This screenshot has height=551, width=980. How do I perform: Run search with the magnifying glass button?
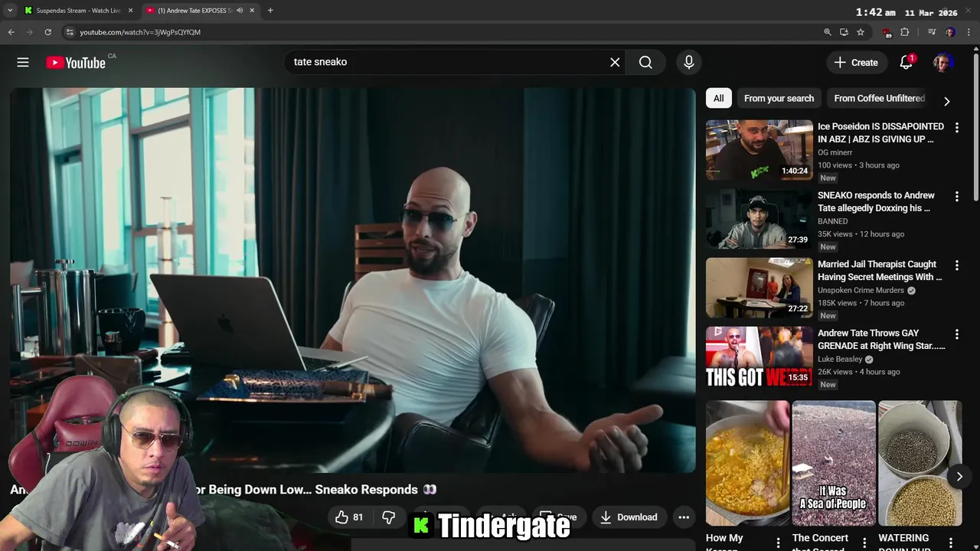coord(645,62)
